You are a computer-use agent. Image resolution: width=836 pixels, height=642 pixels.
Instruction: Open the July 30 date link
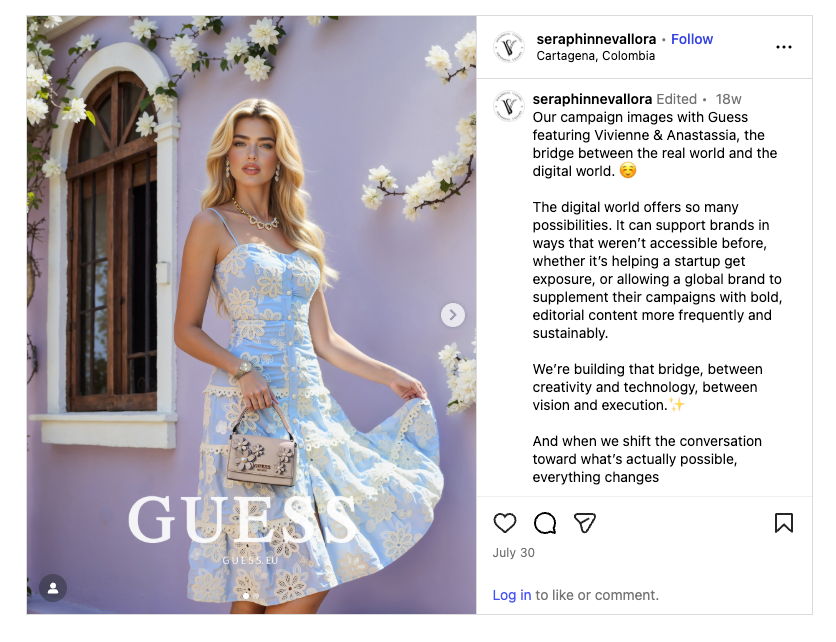(x=513, y=553)
